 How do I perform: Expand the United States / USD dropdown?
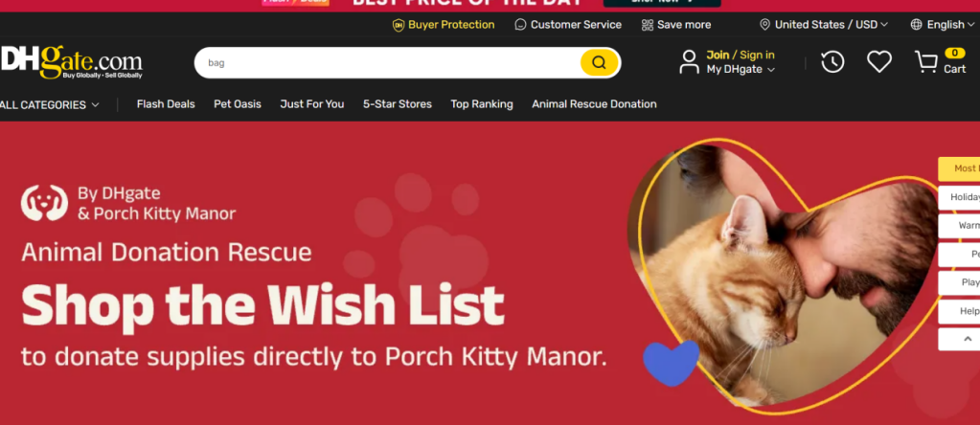point(824,25)
